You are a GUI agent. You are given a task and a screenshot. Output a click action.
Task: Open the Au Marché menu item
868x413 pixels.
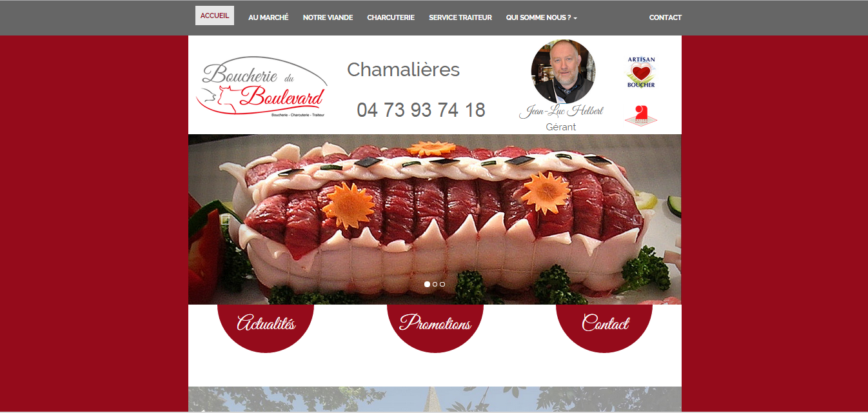[x=268, y=17]
